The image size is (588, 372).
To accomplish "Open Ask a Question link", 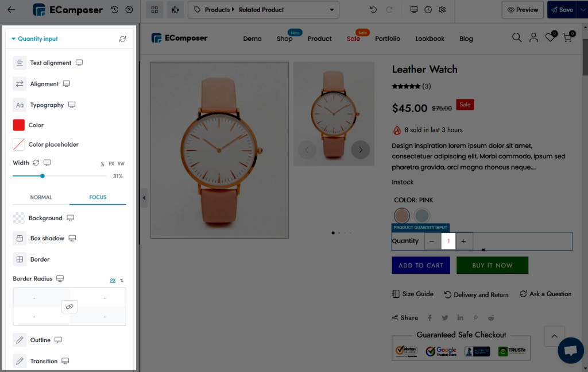I will 546,294.
